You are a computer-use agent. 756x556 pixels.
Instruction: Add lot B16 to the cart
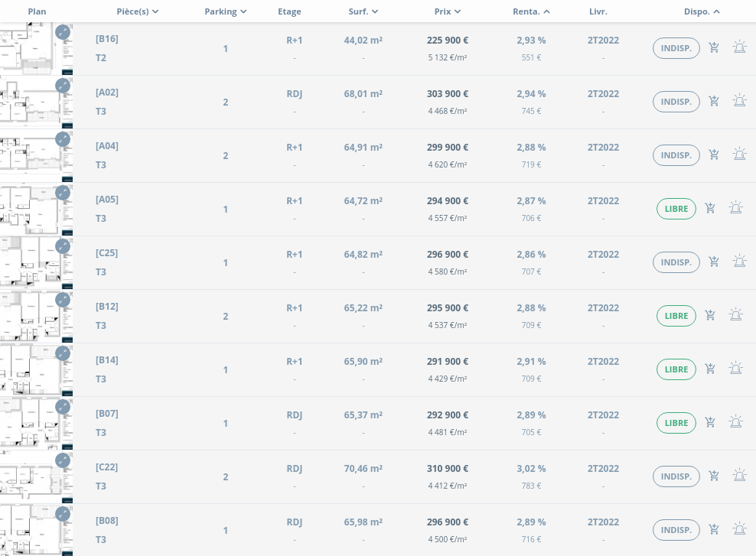pos(714,48)
